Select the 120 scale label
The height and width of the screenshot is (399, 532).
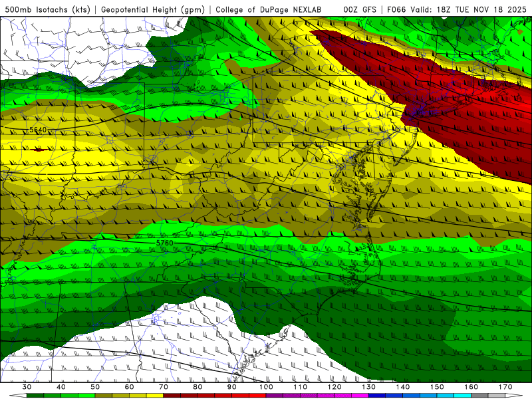coord(334,387)
